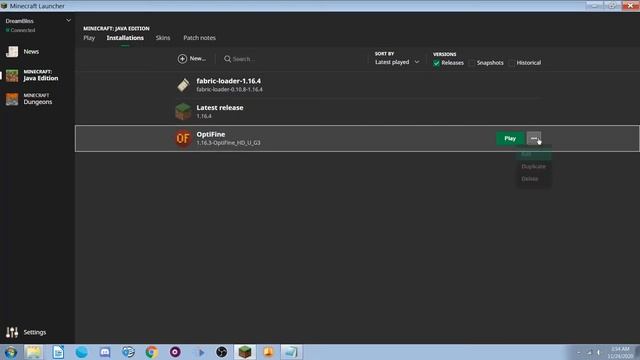Image resolution: width=640 pixels, height=360 pixels.
Task: Click the OptiFine installation name
Action: (x=211, y=134)
